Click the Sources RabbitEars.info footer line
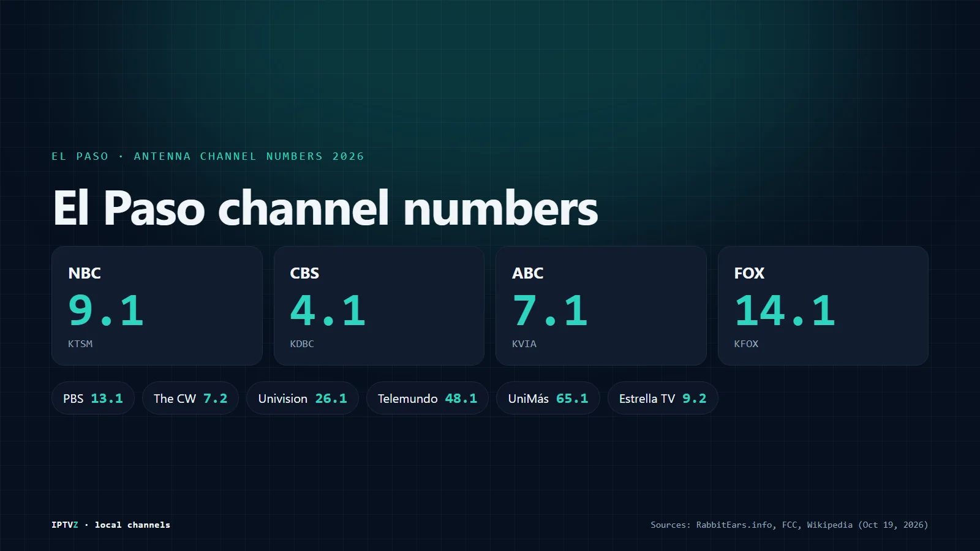The image size is (980, 551). [x=790, y=525]
